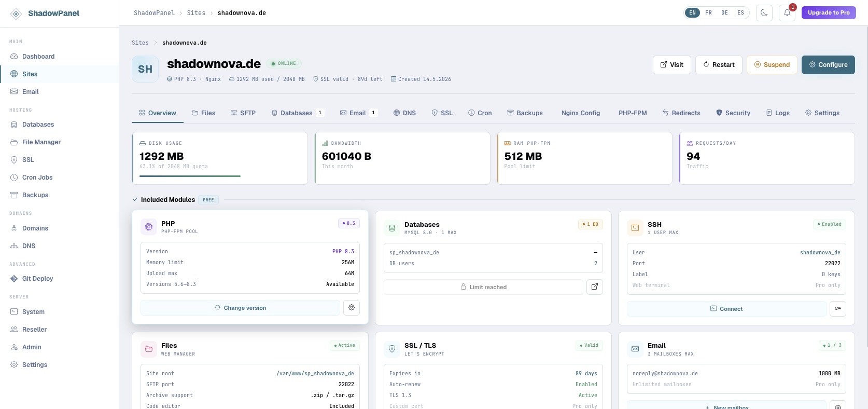Click the Admin icon in sidebar

point(14,347)
